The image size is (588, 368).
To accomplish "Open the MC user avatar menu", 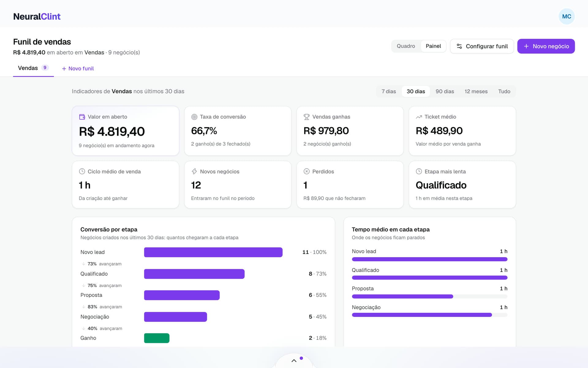I will point(567,16).
